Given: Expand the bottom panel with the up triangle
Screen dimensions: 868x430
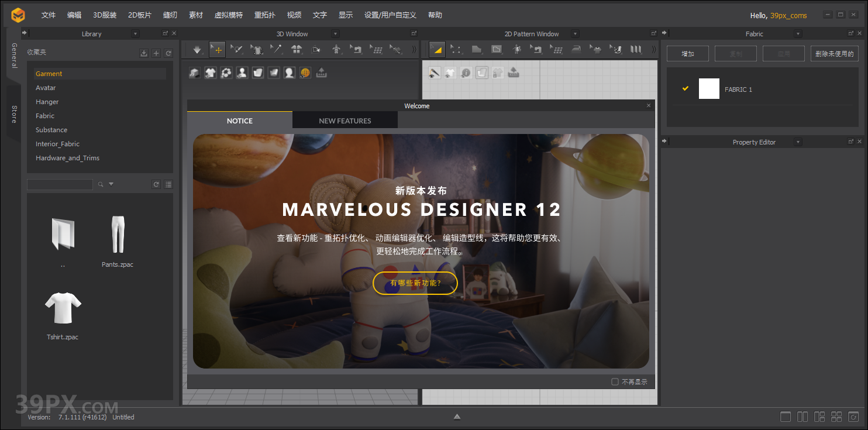Looking at the screenshot, I should [x=457, y=417].
